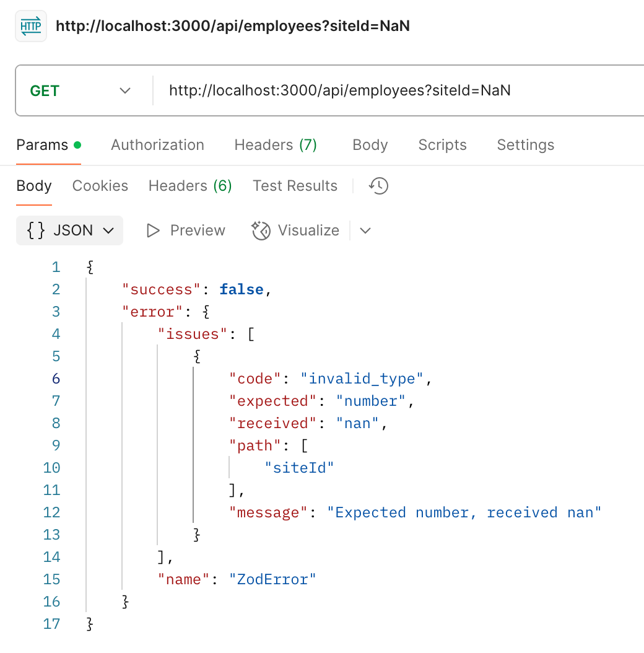Open the response Cookies tab
Screen dimensions: 644x653
100,186
